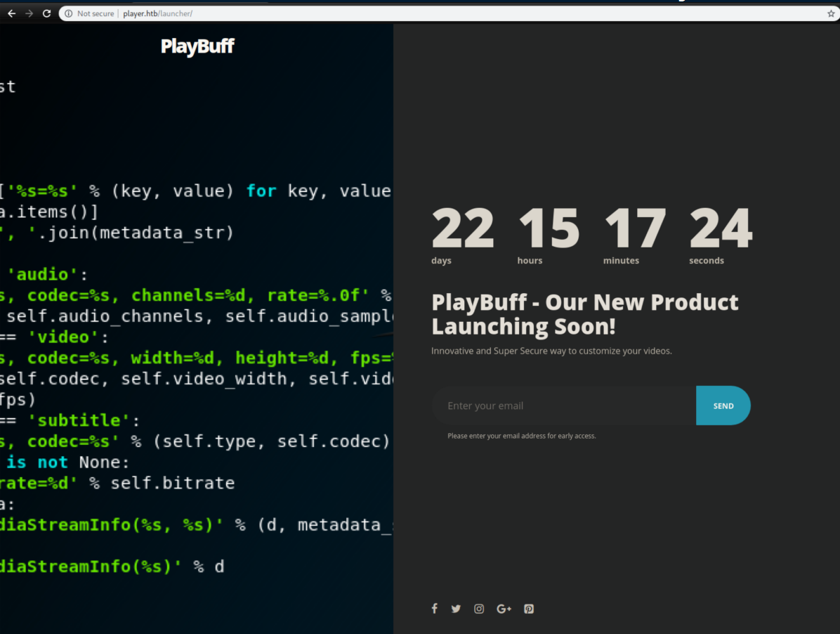Reload the page with the refresh icon

[46, 13]
